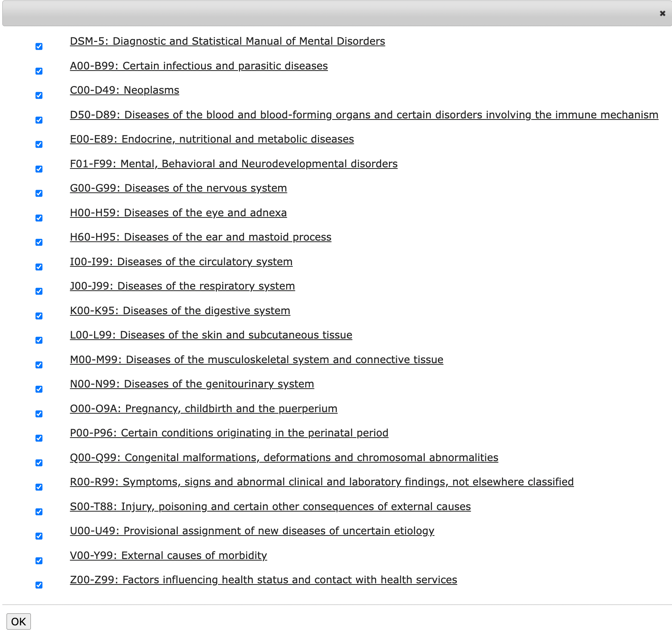Open U00-U49 Provisional assignment link
The height and width of the screenshot is (640, 672).
[x=252, y=531]
